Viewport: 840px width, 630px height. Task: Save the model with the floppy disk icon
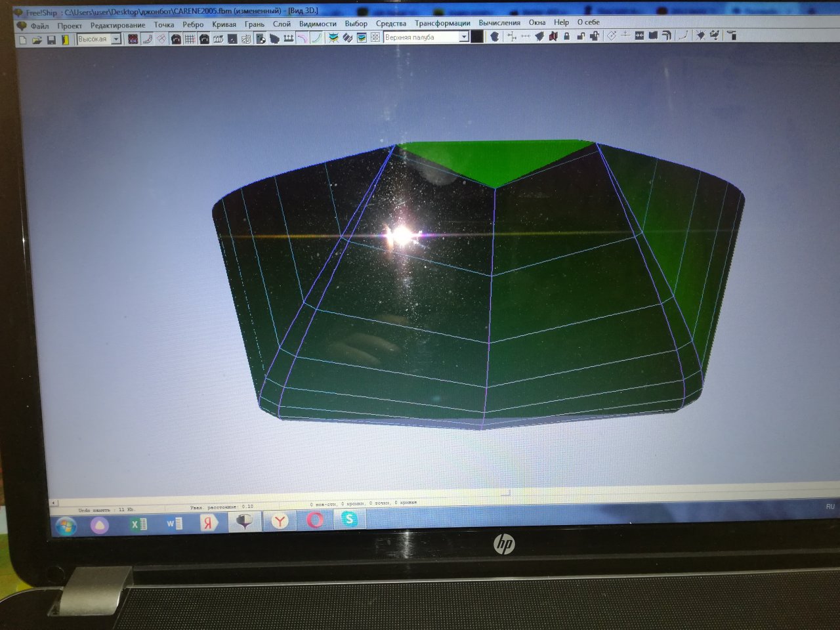(x=51, y=40)
